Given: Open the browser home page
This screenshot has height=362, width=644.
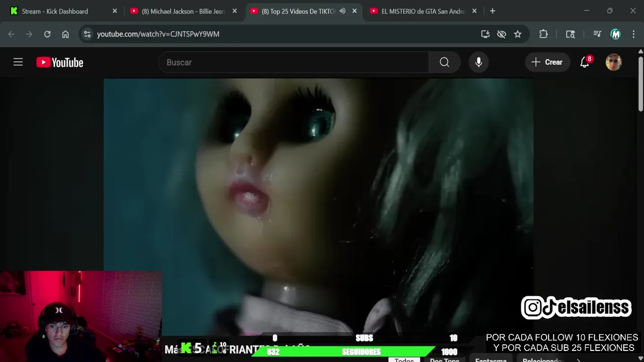Looking at the screenshot, I should tap(65, 34).
